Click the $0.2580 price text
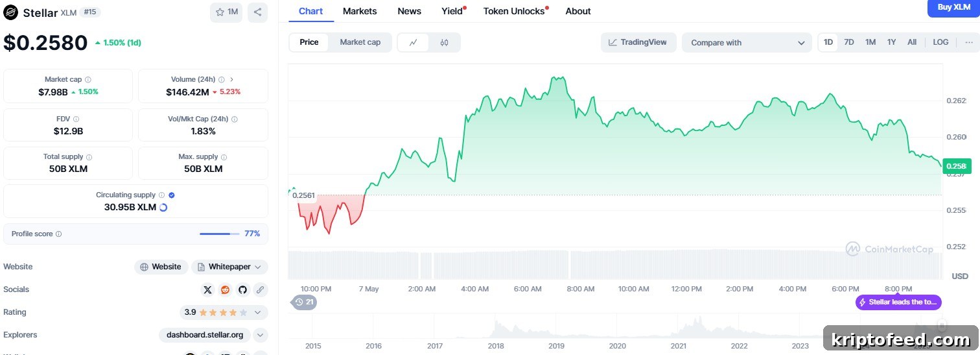Image resolution: width=980 pixels, height=355 pixels. (45, 43)
